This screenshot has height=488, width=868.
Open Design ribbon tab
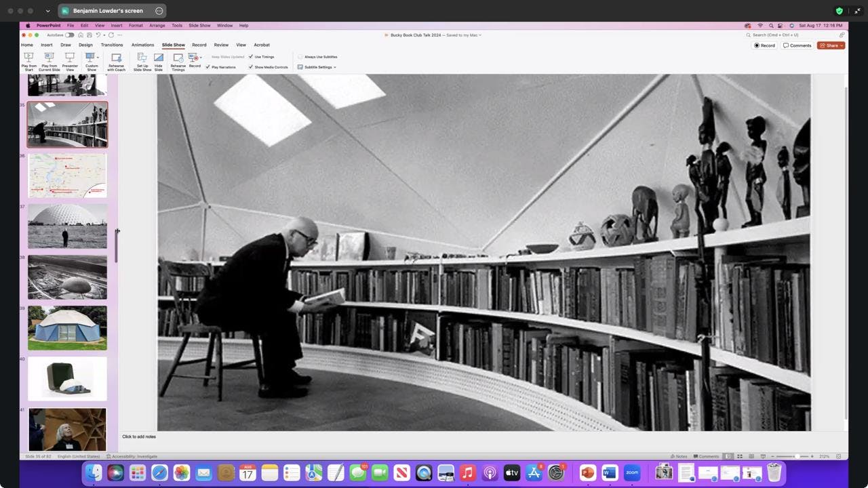[x=85, y=45]
